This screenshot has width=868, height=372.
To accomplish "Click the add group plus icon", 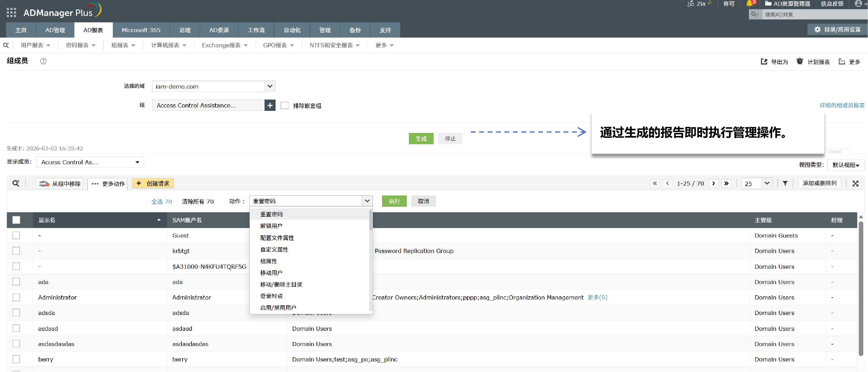I will click(270, 105).
